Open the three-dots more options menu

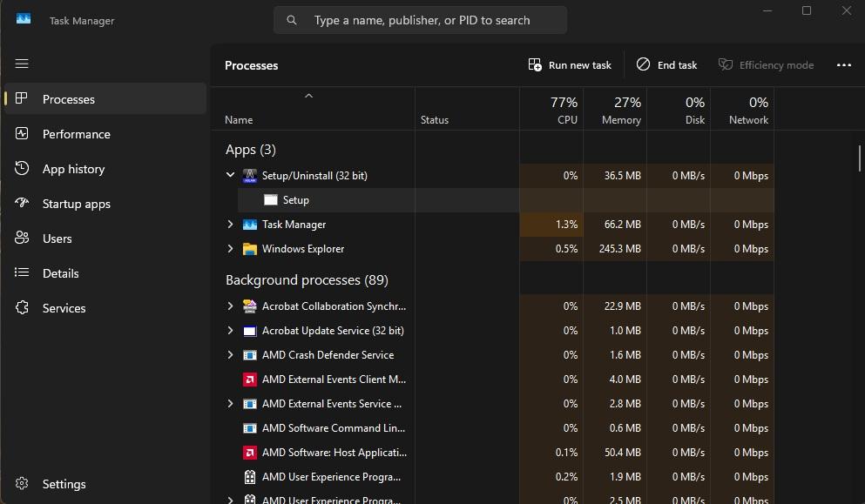[843, 65]
